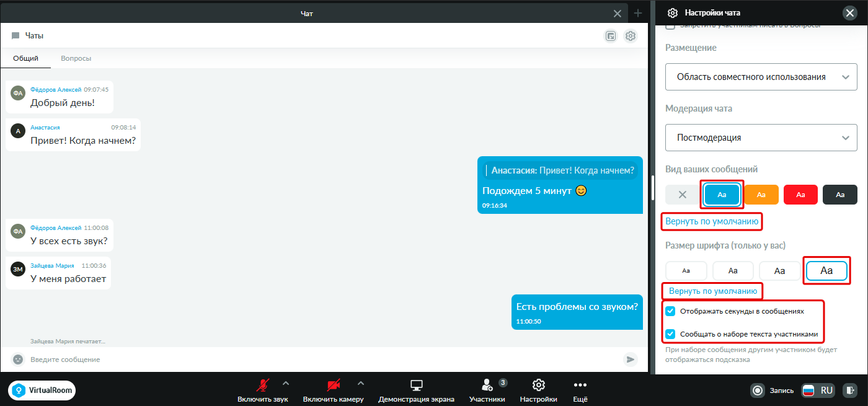868x406 pixels.
Task: Expand the Модерация чата dropdown
Action: click(x=761, y=137)
